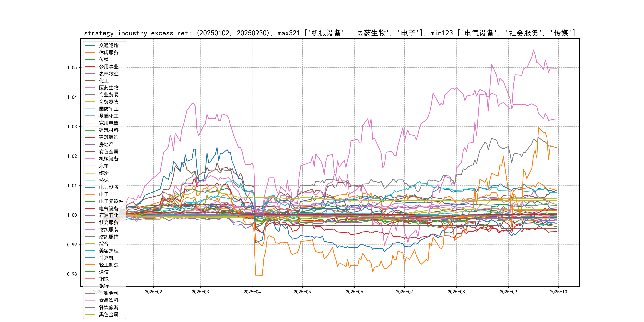The width and height of the screenshot is (644, 322).
Task: Click the 轻工制造 legend label
Action: pos(109,265)
